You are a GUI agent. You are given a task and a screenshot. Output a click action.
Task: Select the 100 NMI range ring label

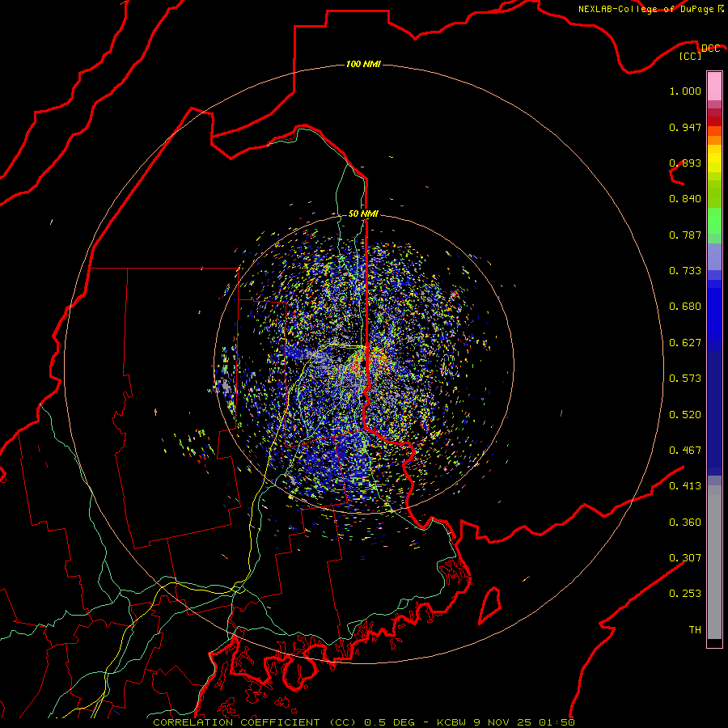point(363,64)
